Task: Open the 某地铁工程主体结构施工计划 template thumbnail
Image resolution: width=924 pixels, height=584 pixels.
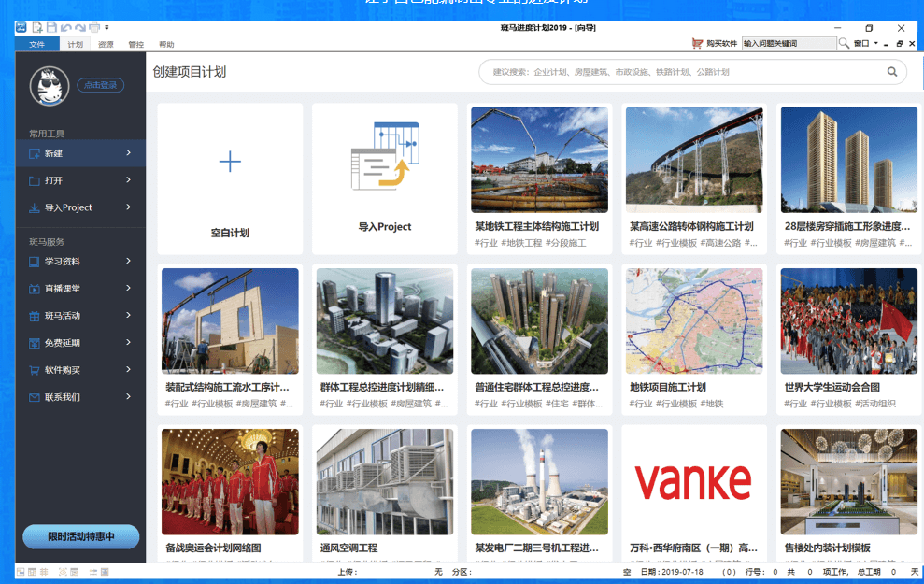Action: click(x=539, y=160)
